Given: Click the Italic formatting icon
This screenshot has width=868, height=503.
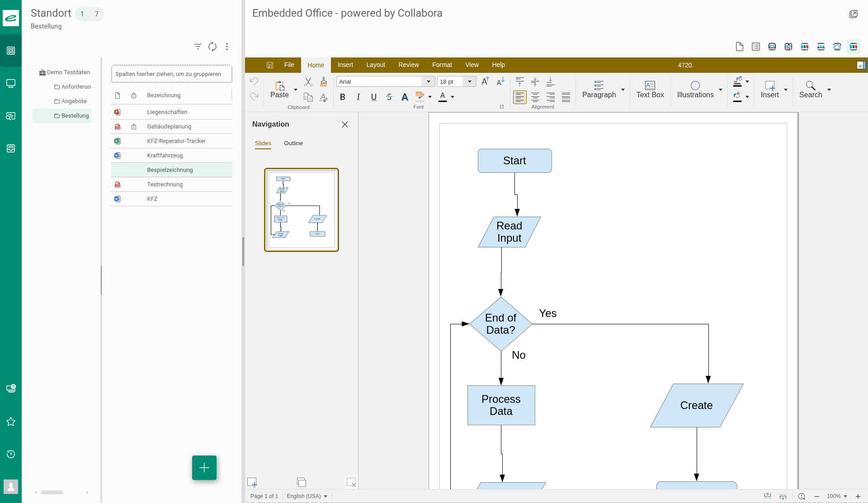Looking at the screenshot, I should tap(358, 97).
